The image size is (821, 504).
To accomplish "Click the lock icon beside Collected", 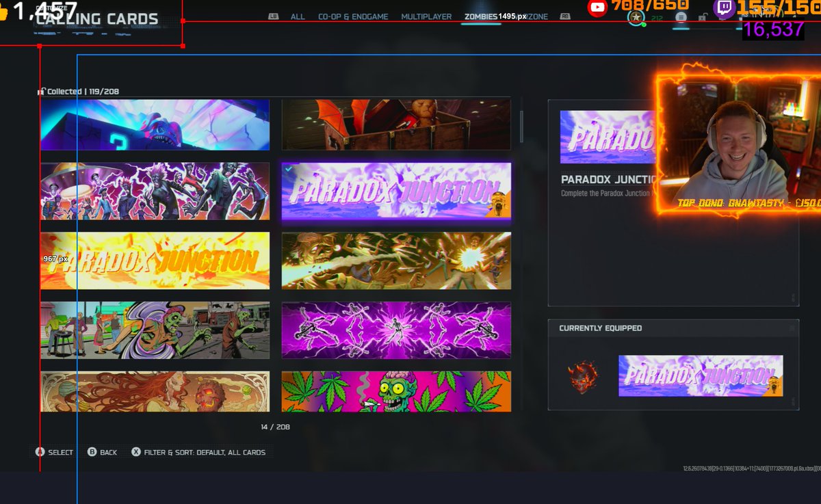I will click(42, 92).
